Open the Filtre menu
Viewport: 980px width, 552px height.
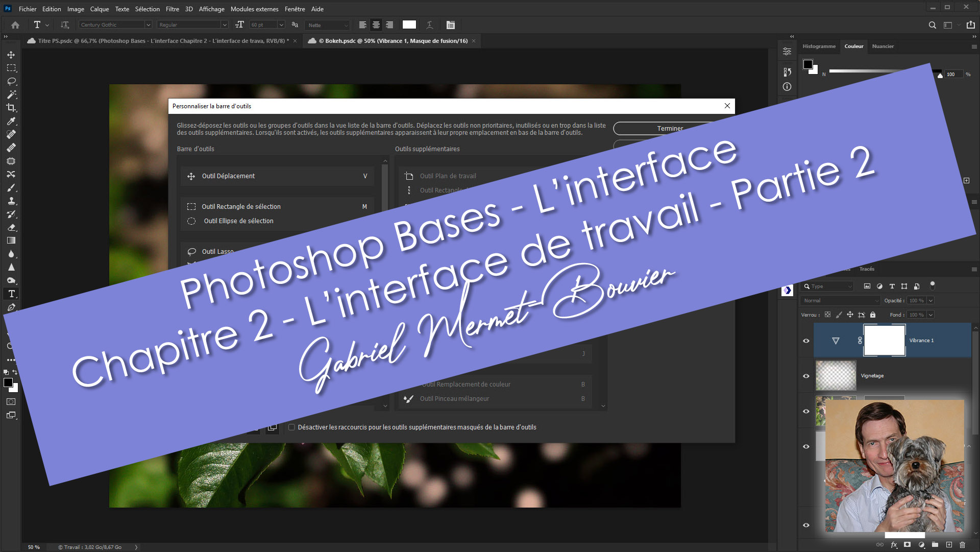click(172, 9)
